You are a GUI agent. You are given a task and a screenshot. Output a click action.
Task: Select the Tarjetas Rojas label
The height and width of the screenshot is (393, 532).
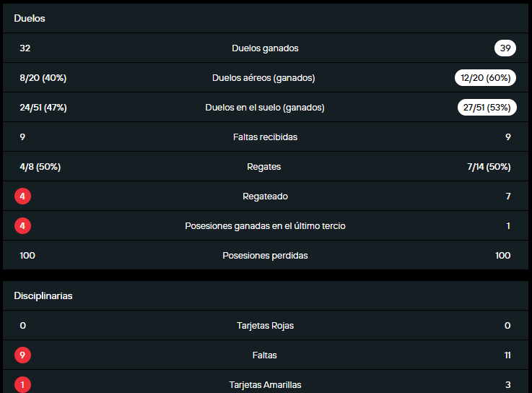pos(265,326)
